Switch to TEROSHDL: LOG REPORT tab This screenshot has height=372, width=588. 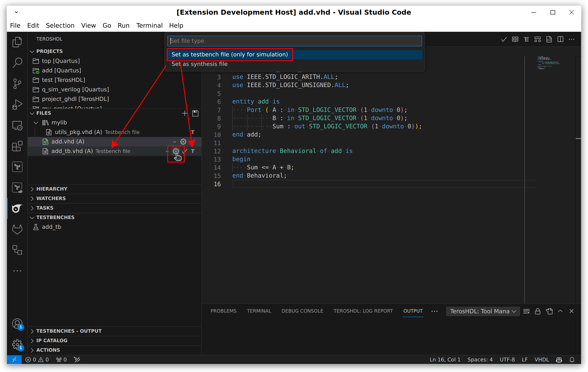coord(363,311)
